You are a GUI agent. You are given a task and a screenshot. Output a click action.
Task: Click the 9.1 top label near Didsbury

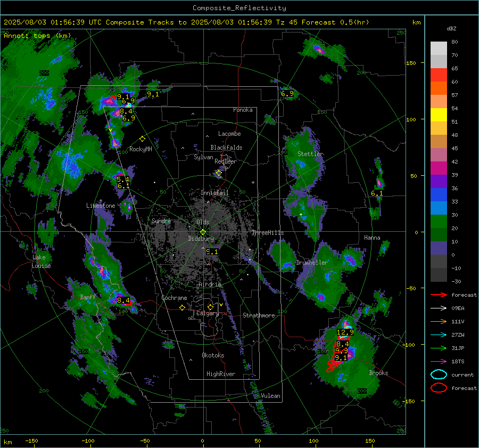[212, 252]
